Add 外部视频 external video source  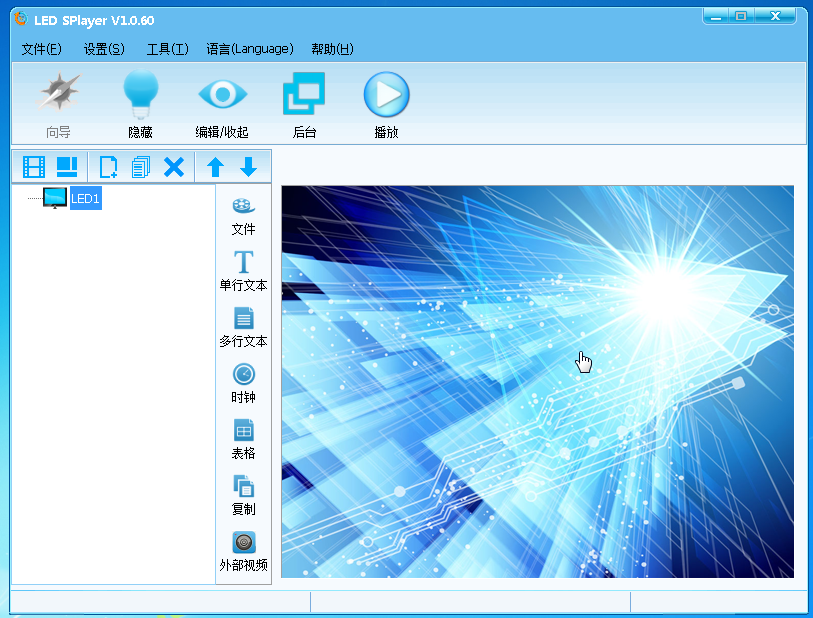tap(243, 551)
